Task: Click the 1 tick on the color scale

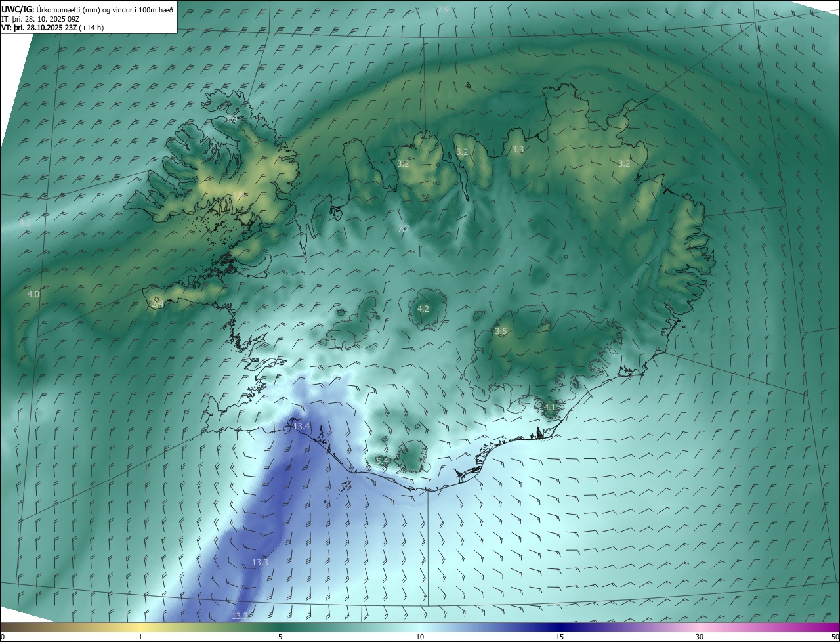Action: (x=140, y=637)
